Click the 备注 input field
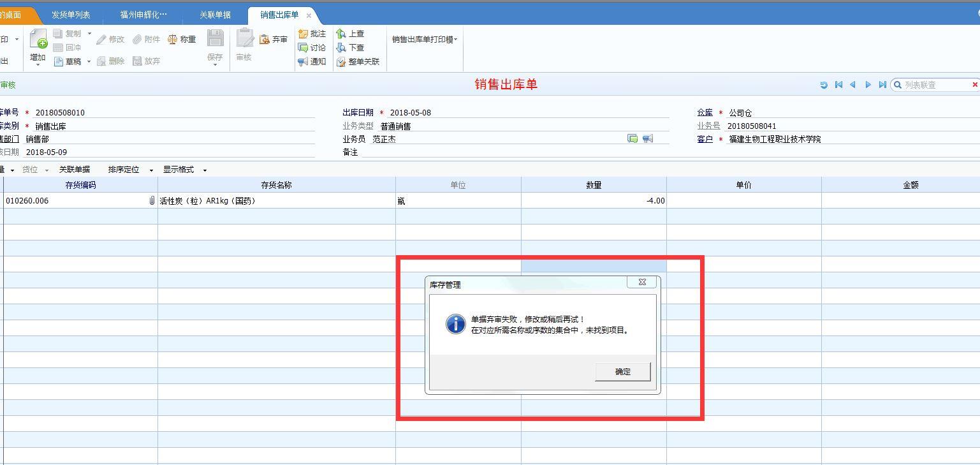980x465 pixels. 515,152
